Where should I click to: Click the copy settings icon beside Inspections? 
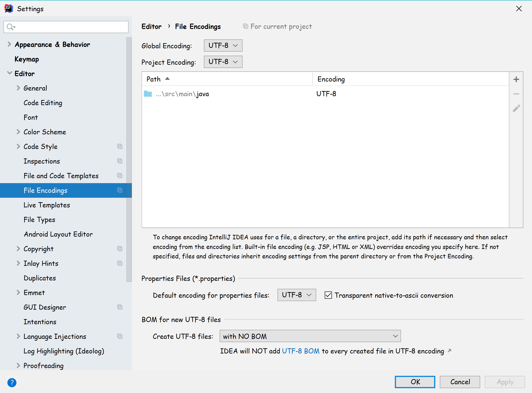120,161
